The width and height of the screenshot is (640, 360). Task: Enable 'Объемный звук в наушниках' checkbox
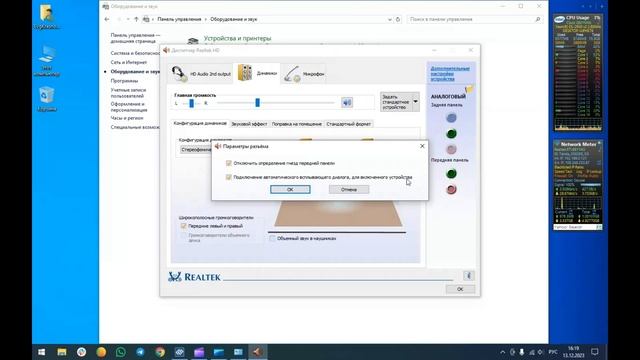(x=272, y=238)
